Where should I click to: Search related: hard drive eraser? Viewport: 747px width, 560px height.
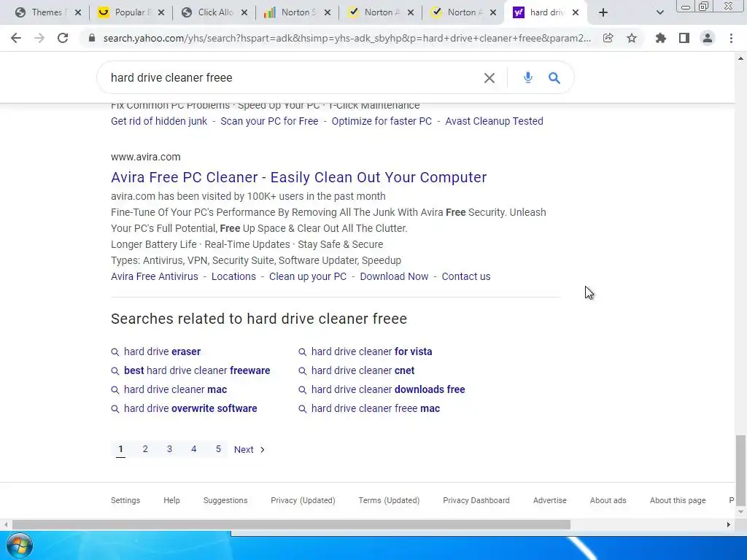162,351
